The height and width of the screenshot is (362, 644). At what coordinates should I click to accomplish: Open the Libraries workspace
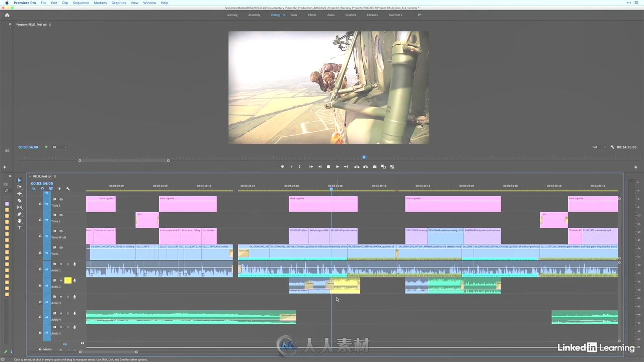pos(372,15)
